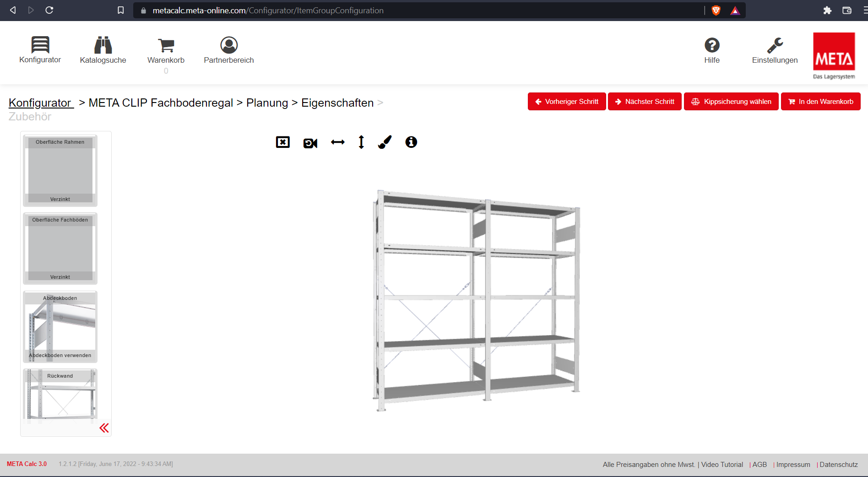868x477 pixels.
Task: Select Oberfläche Fachböden Verzinkt swatch
Action: point(60,249)
